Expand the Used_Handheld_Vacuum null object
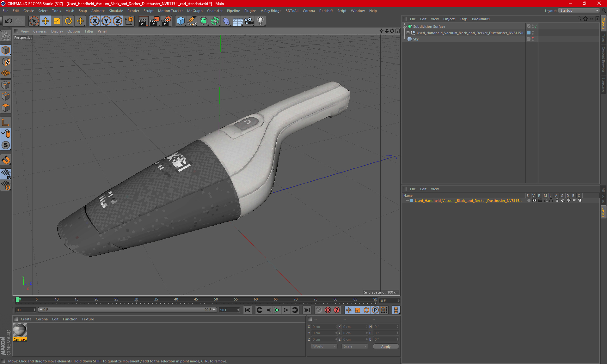 tap(408, 33)
